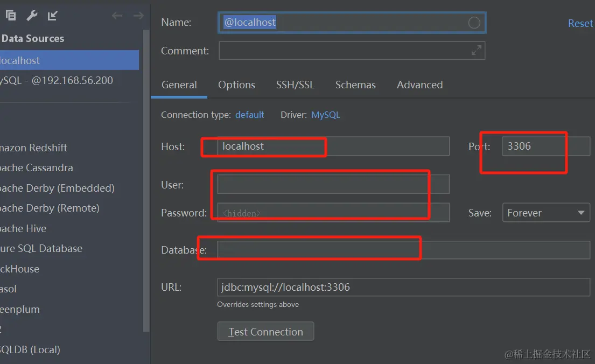The height and width of the screenshot is (364, 595).
Task: Click the left panel vertical scrollbar
Action: (x=146, y=181)
